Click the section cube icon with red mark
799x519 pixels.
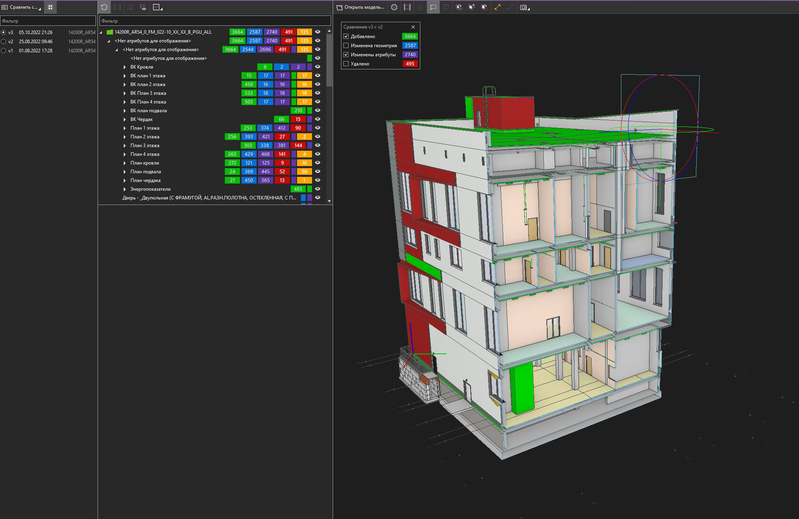click(x=485, y=7)
